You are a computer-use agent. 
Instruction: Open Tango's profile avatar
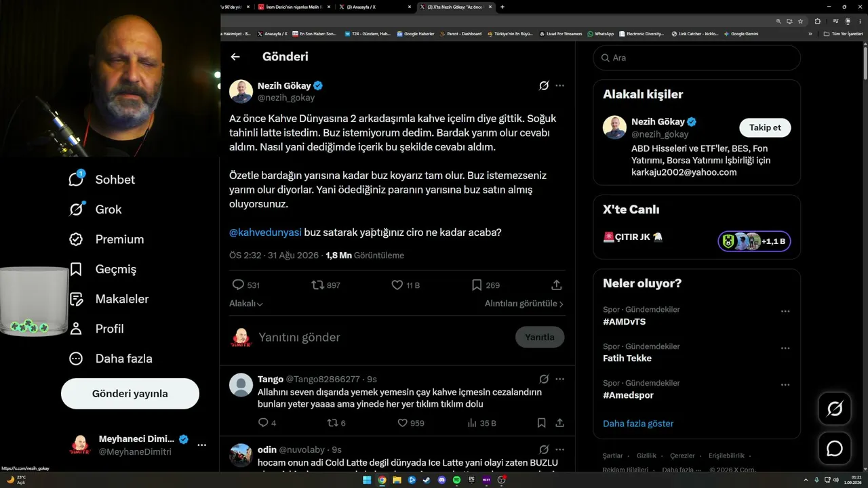tap(241, 385)
